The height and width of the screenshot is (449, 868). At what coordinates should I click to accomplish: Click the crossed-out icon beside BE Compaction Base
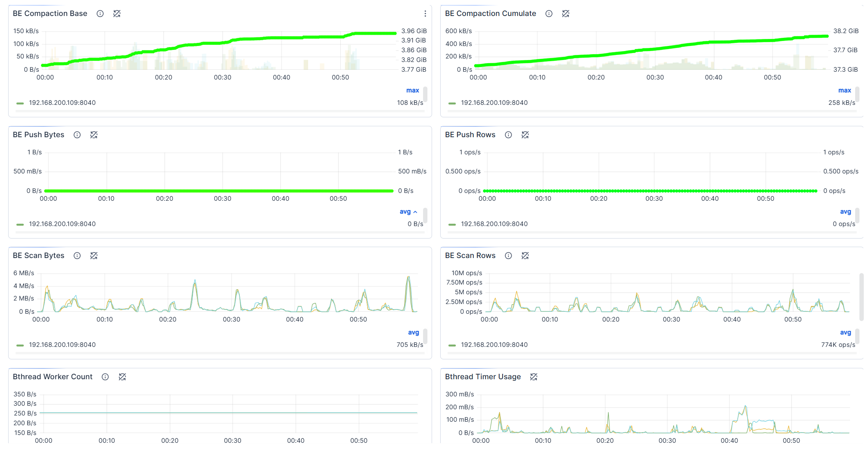[x=117, y=14]
